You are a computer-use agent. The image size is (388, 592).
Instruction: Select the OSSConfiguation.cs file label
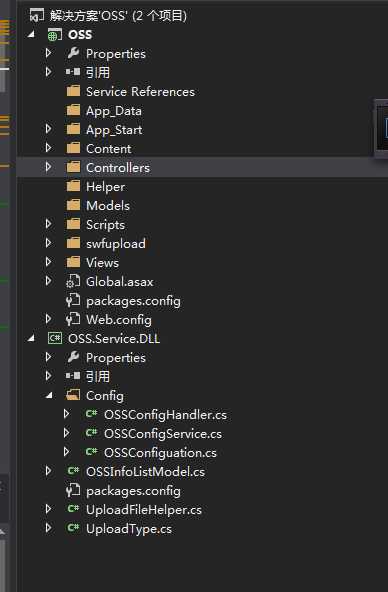(160, 453)
